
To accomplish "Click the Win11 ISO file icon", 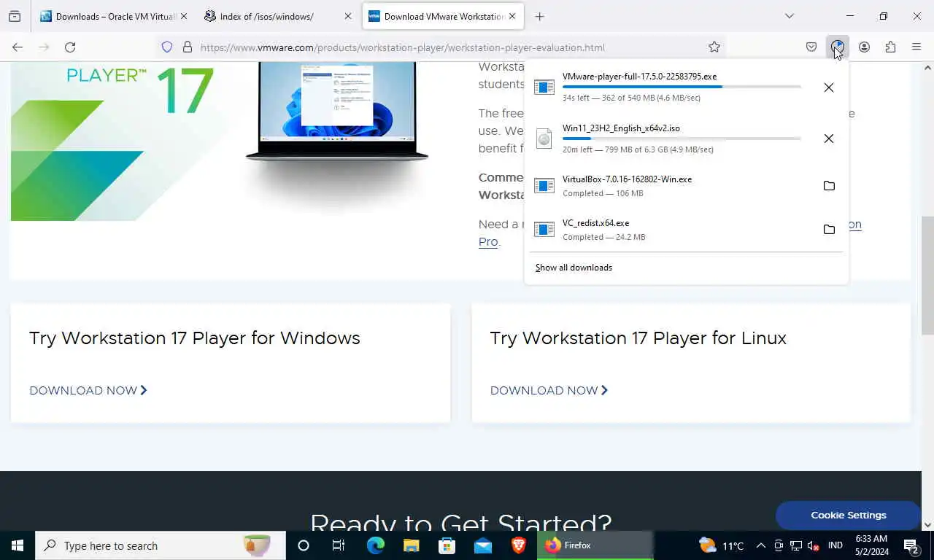I will pyautogui.click(x=544, y=139).
